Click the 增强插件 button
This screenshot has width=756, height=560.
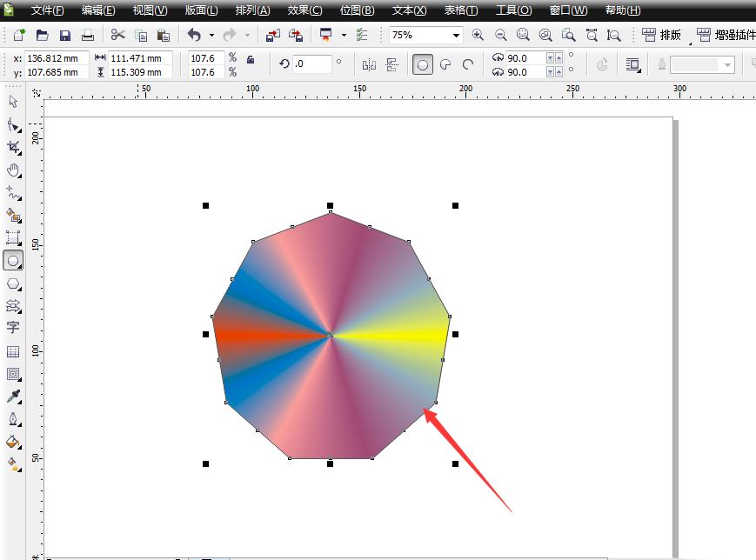pyautogui.click(x=731, y=36)
